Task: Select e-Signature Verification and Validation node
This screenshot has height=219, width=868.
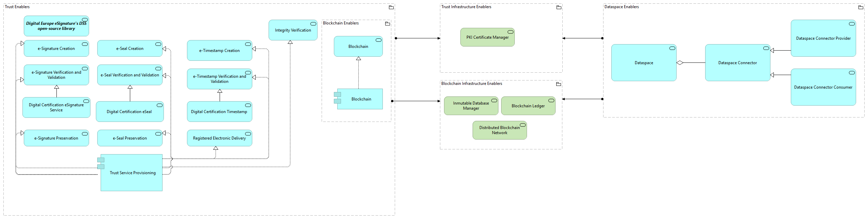Action: coord(56,75)
